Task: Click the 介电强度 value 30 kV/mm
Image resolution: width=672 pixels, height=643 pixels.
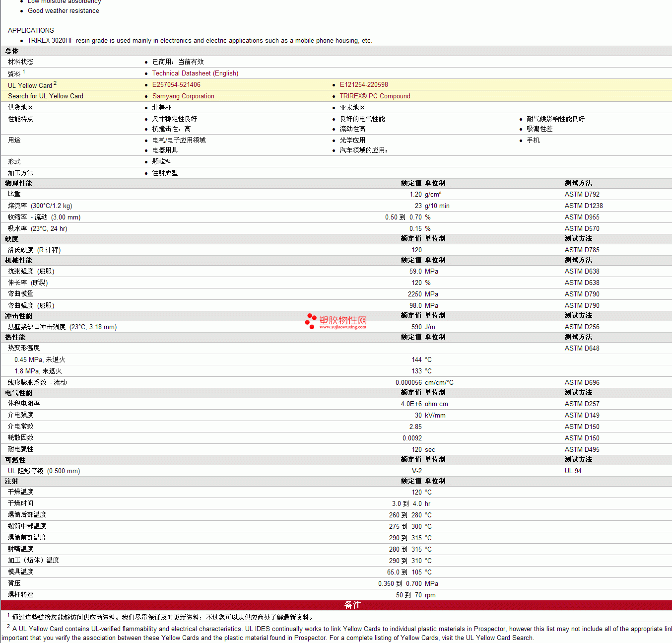Action: point(430,416)
